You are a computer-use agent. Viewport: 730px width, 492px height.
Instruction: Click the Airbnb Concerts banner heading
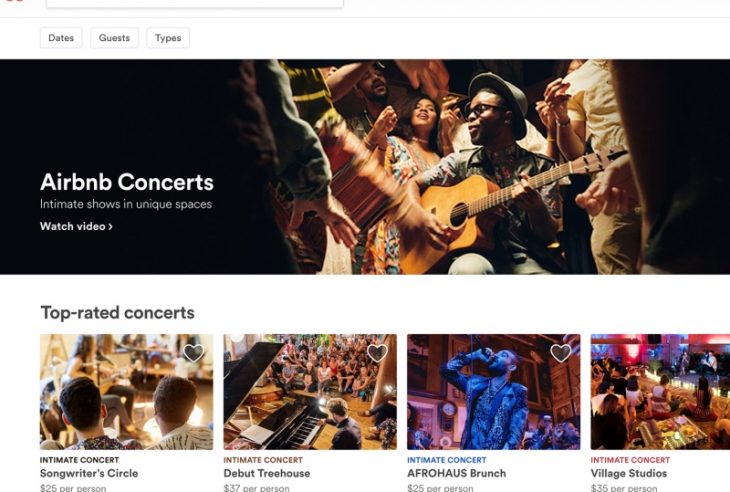126,182
